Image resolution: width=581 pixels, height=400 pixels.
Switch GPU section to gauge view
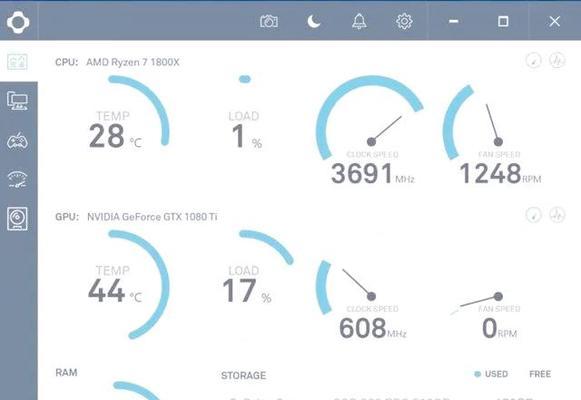coord(534,215)
